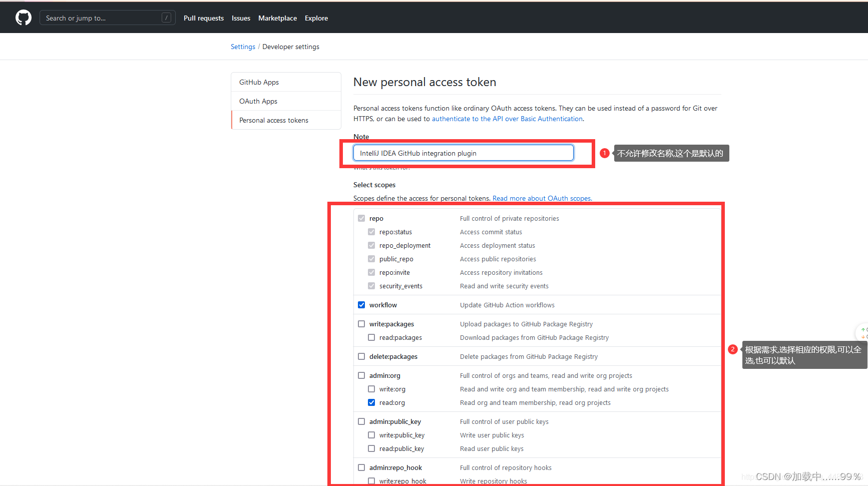This screenshot has height=486, width=868.
Task: Click the scroll-to-top arrow icon
Action: (863, 330)
